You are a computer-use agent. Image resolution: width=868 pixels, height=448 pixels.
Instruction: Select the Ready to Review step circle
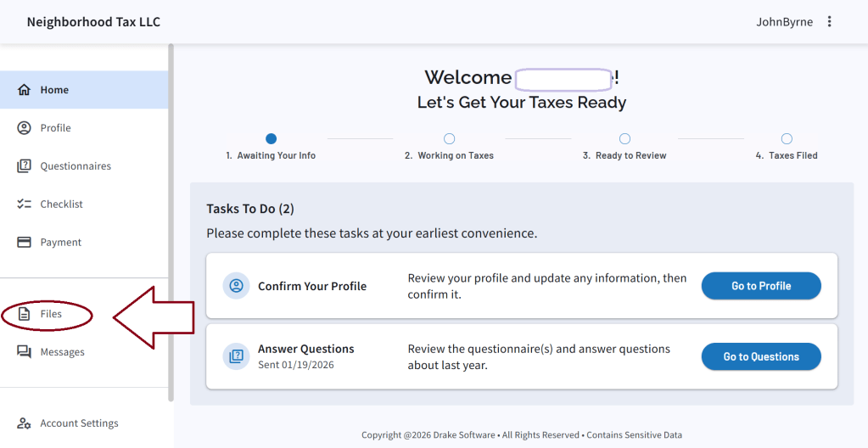[624, 138]
